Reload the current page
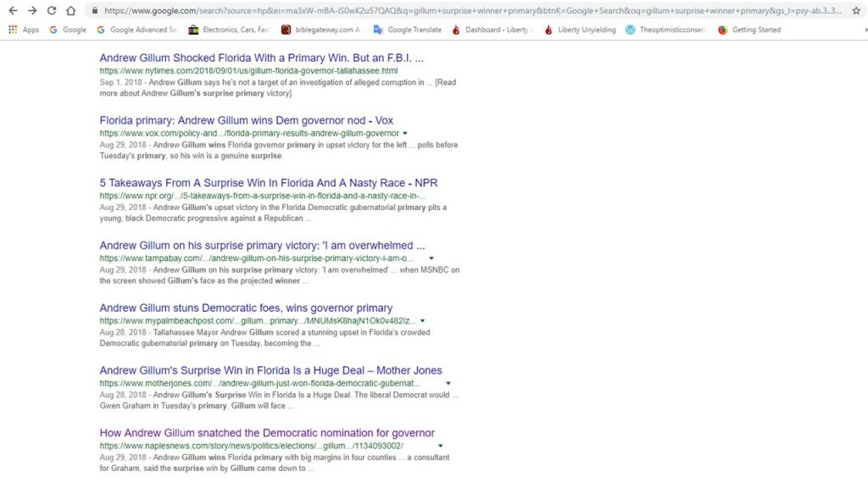 (x=52, y=10)
